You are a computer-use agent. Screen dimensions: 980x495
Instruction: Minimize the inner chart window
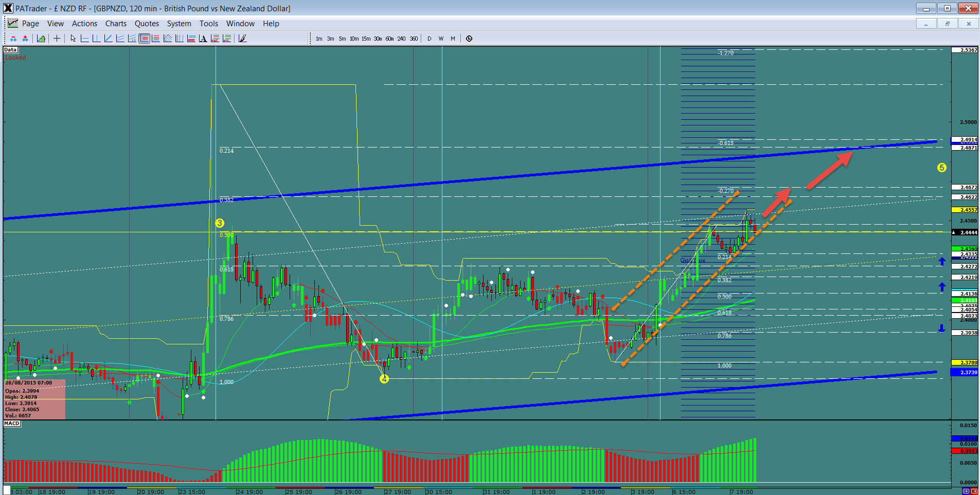click(926, 24)
